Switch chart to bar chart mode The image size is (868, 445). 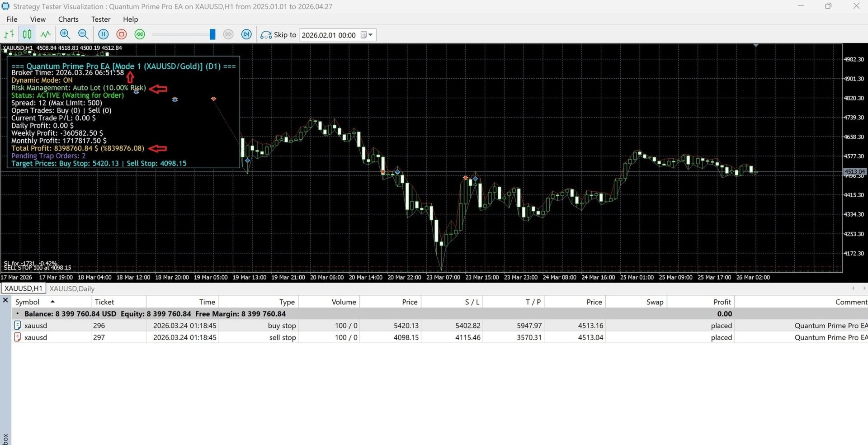9,34
